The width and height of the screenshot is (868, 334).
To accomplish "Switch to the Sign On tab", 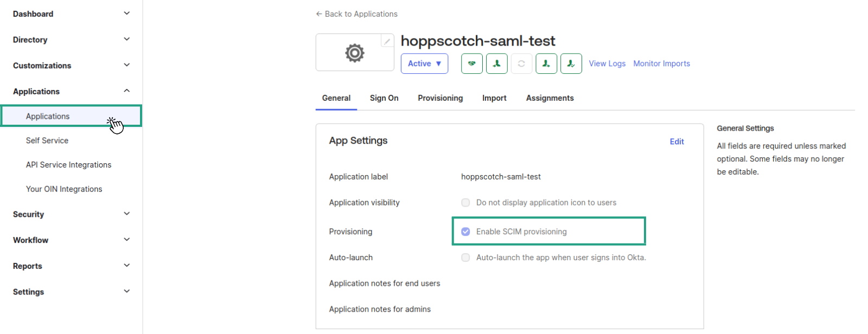I will (x=384, y=98).
